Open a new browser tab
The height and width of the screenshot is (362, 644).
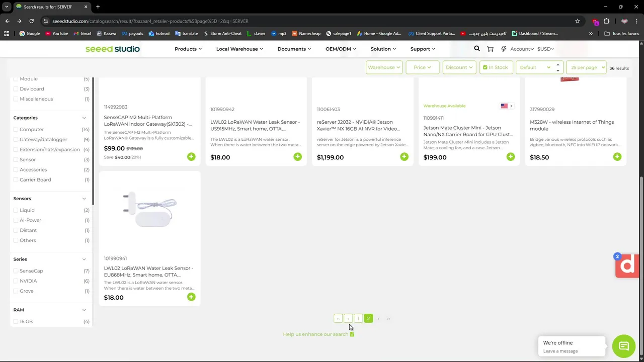(98, 7)
